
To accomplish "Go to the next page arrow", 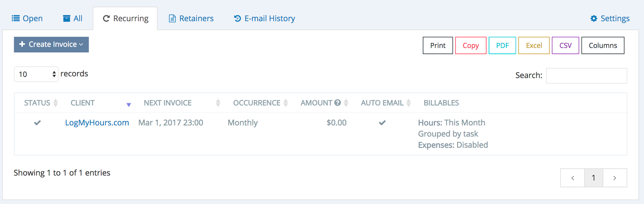I will coord(615,178).
